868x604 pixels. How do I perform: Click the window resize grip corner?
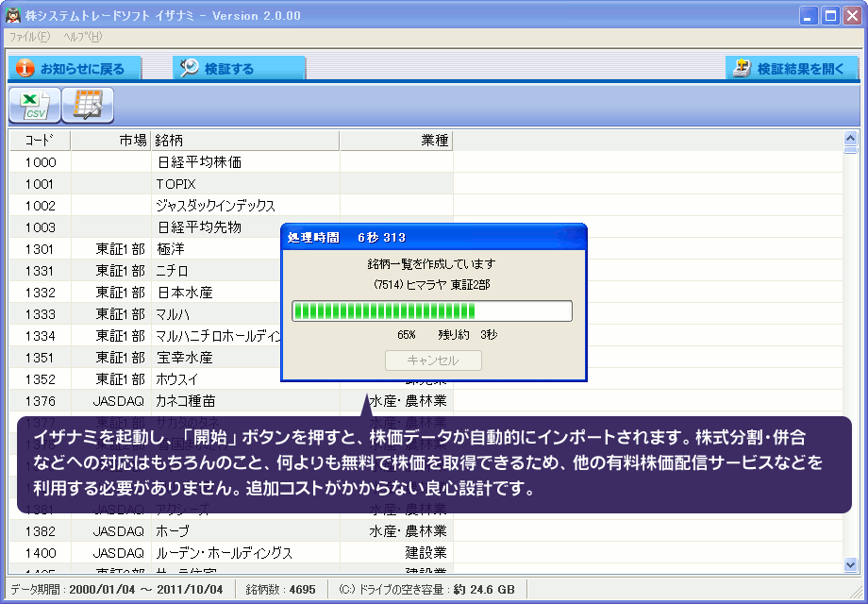(856, 592)
